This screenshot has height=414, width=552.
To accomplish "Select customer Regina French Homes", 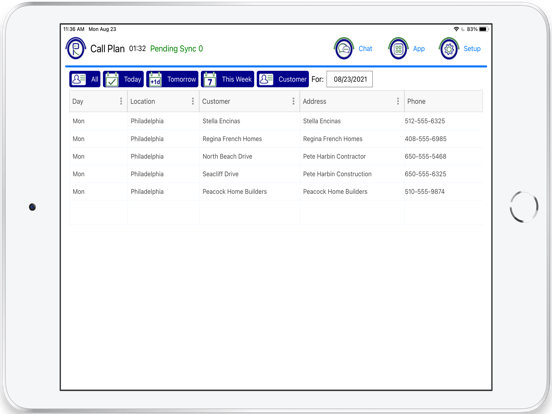I will click(x=232, y=139).
